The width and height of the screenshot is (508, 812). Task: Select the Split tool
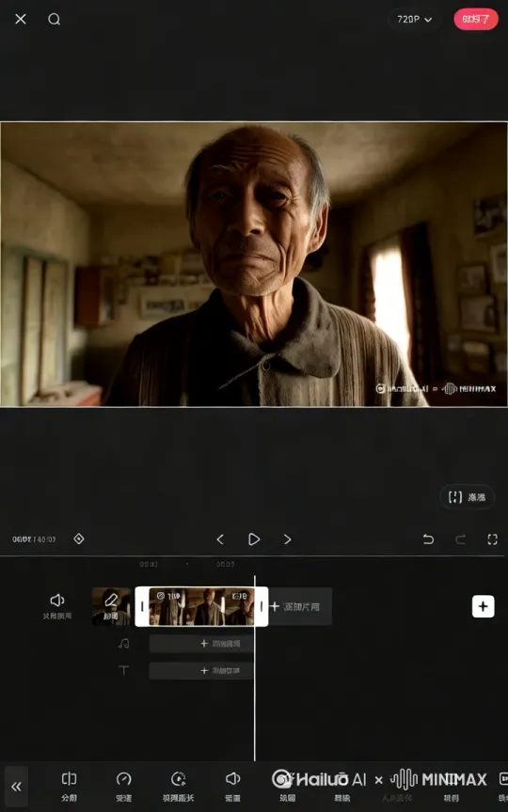[69, 787]
